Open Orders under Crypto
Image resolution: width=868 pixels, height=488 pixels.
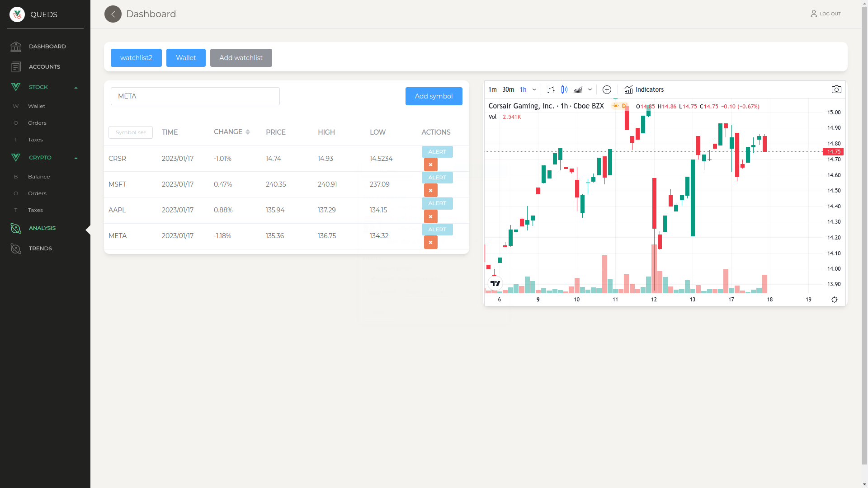37,193
